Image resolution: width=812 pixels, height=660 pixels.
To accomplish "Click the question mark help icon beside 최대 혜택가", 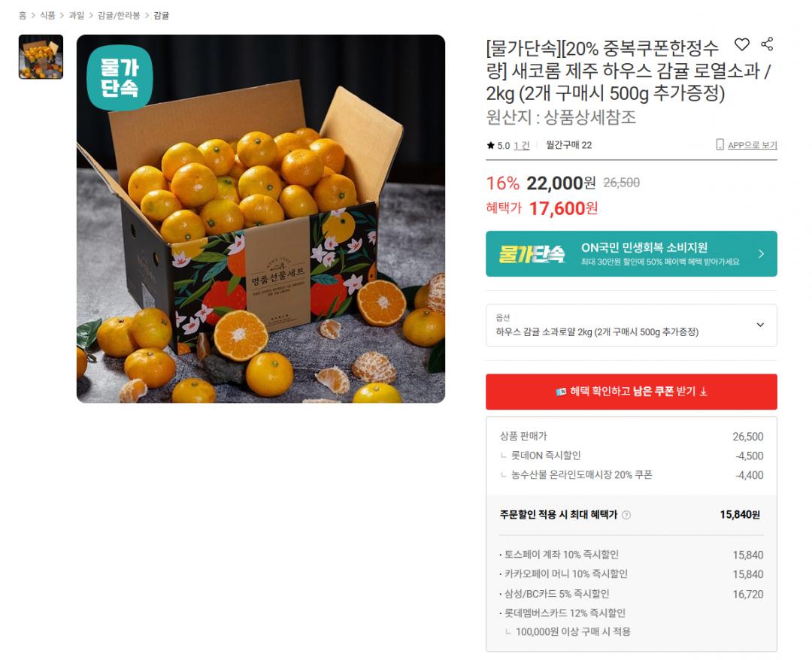I will 626,514.
